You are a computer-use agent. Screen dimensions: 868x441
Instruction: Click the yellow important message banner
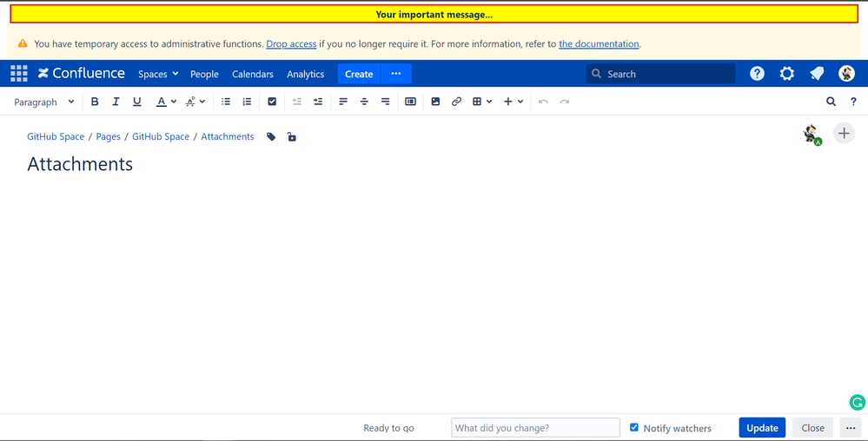pos(434,15)
